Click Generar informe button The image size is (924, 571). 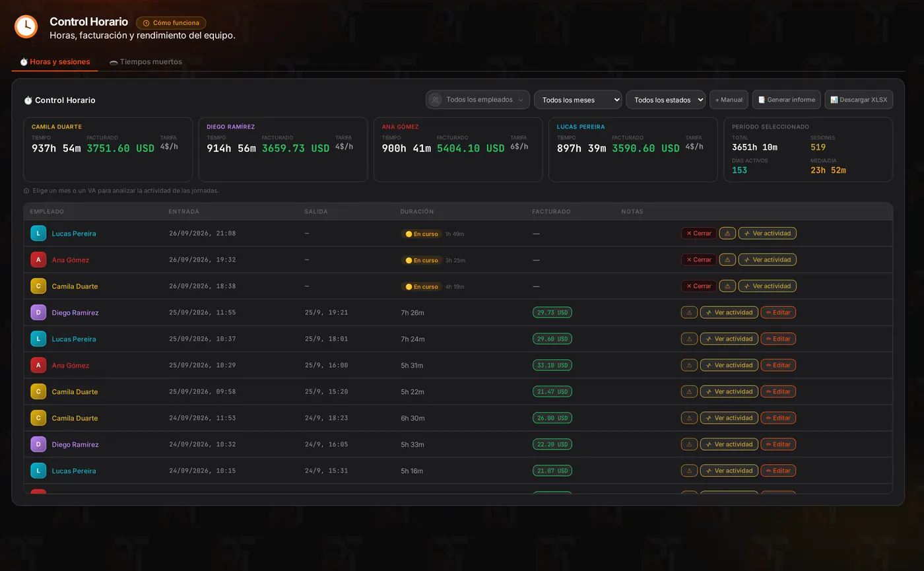pos(786,100)
